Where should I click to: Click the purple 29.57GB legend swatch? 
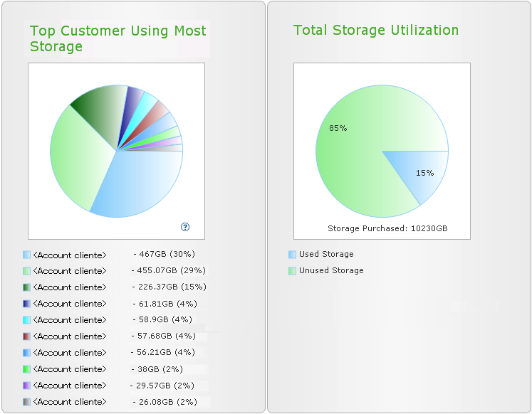click(x=27, y=385)
